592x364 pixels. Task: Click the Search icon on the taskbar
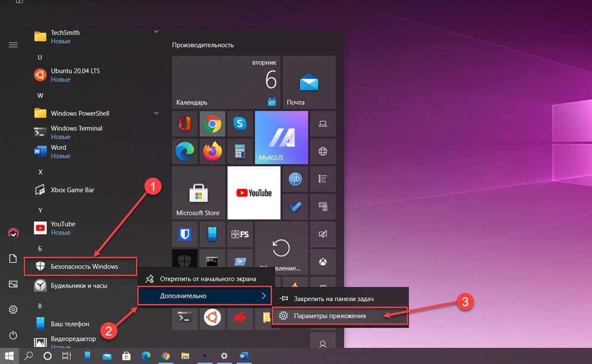(29, 356)
